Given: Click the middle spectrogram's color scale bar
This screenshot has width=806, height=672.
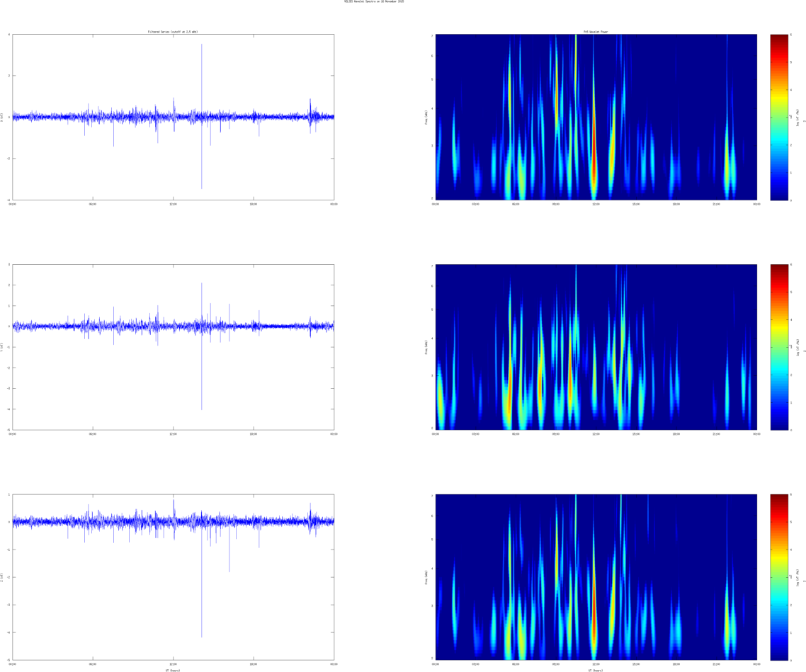Looking at the screenshot, I should pyautogui.click(x=779, y=347).
